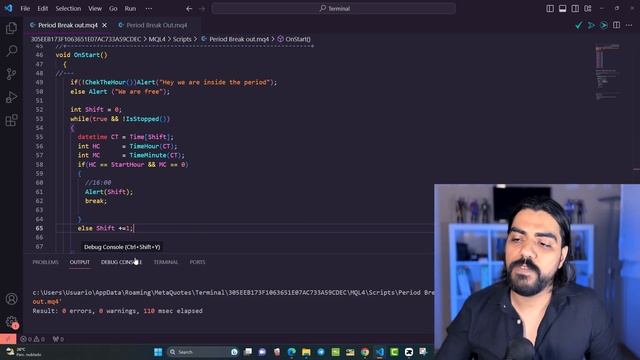
Task: Open the Source Control view
Action: [11, 74]
